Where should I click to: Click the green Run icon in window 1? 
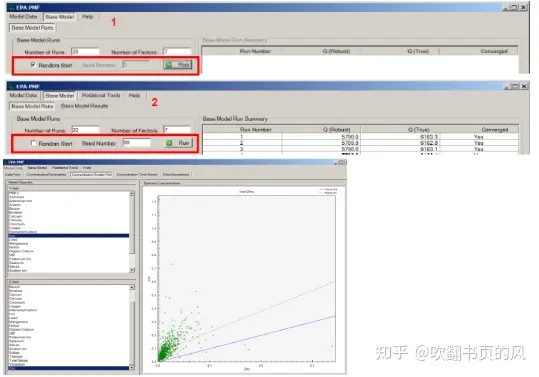tap(169, 65)
